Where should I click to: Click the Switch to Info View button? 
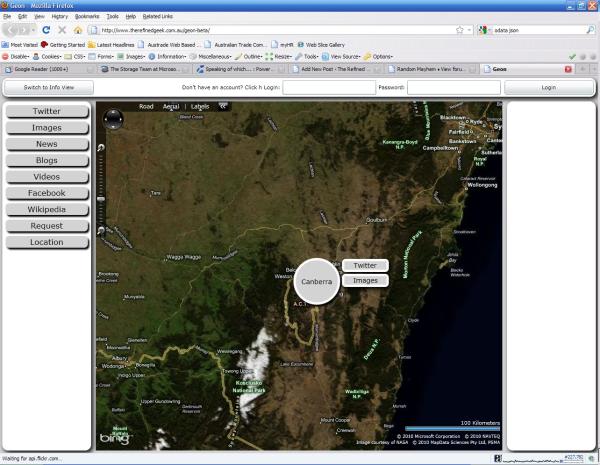click(49, 88)
